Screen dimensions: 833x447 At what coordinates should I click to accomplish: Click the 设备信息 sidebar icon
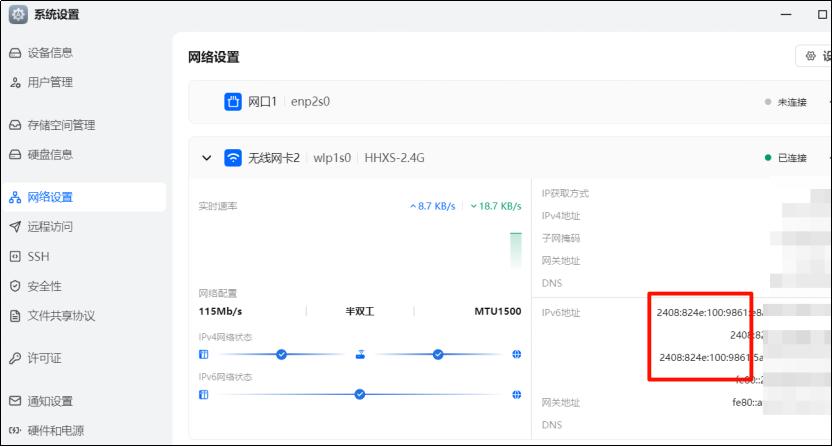click(15, 53)
